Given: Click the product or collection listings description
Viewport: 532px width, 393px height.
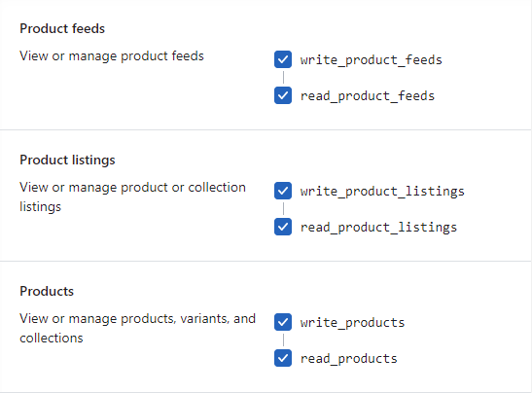Looking at the screenshot, I should coord(132,196).
